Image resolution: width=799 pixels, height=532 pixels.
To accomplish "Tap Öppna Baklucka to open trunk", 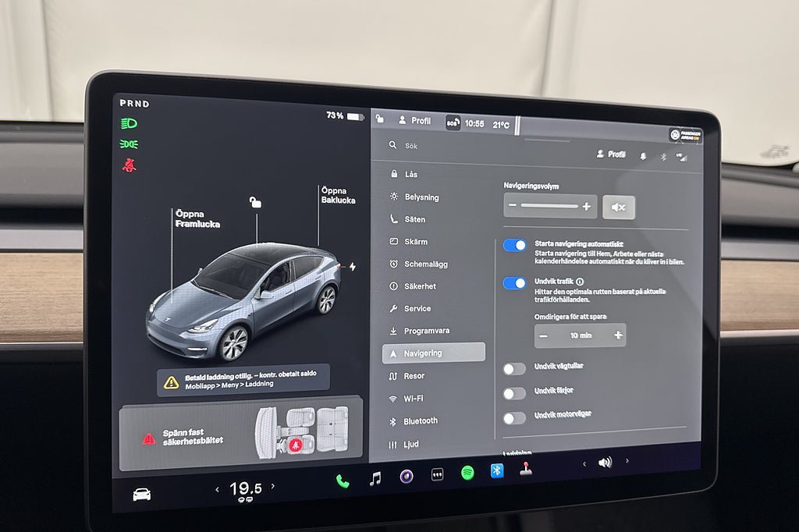I will click(x=338, y=195).
